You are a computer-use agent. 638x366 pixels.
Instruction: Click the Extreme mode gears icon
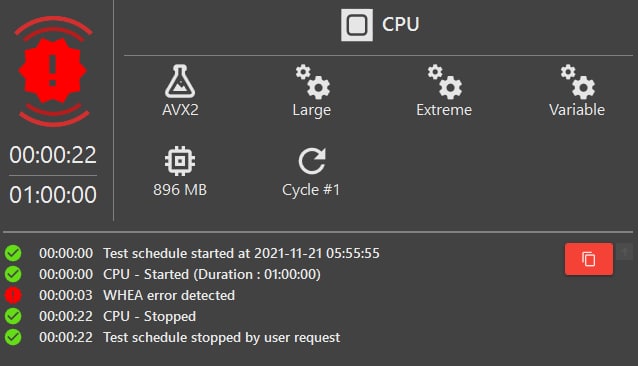pos(444,81)
